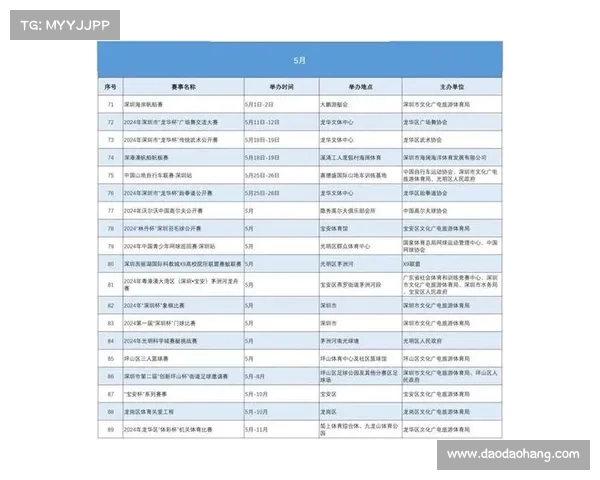Click the 5月-8月 date cell

(254, 376)
